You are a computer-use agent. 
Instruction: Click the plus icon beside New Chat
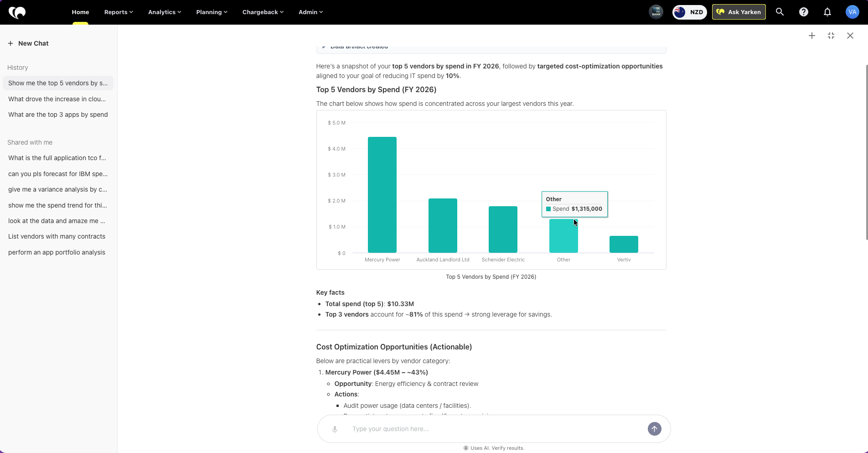[10, 43]
